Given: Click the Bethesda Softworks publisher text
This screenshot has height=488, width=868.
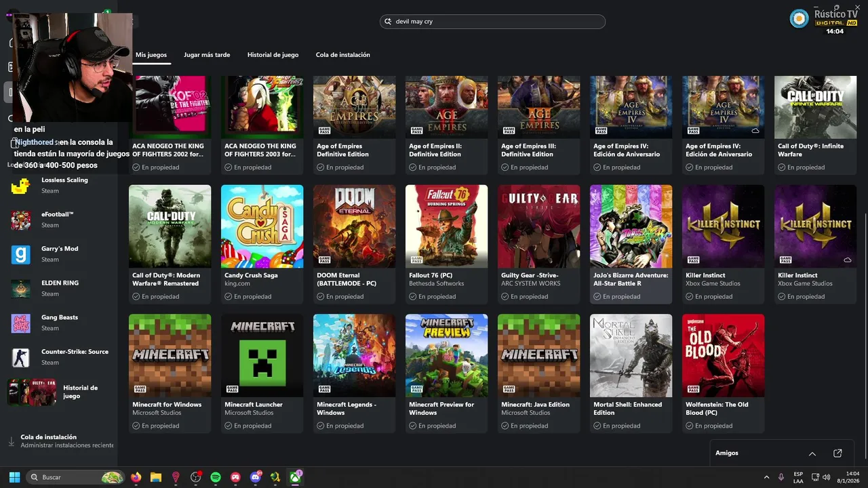Looking at the screenshot, I should coord(437,283).
